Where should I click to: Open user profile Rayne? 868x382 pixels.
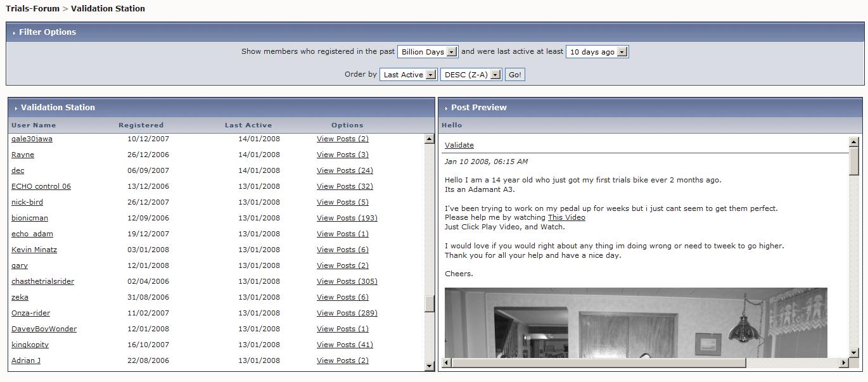point(23,155)
